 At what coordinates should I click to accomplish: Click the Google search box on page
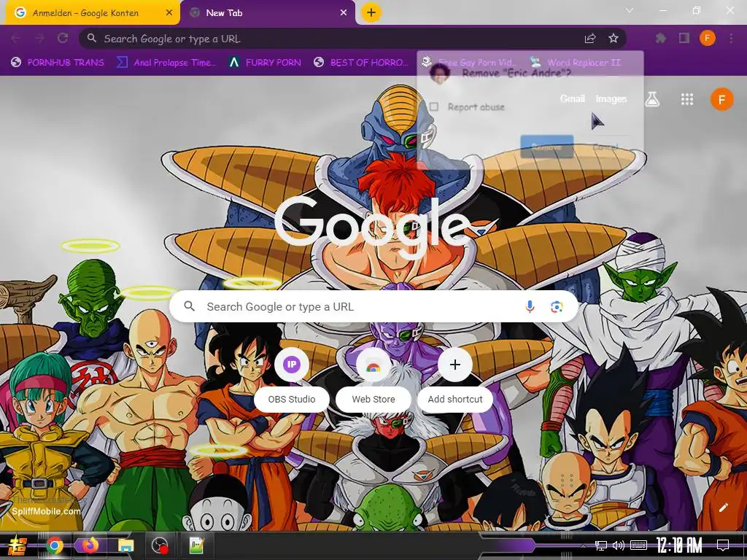pyautogui.click(x=373, y=306)
